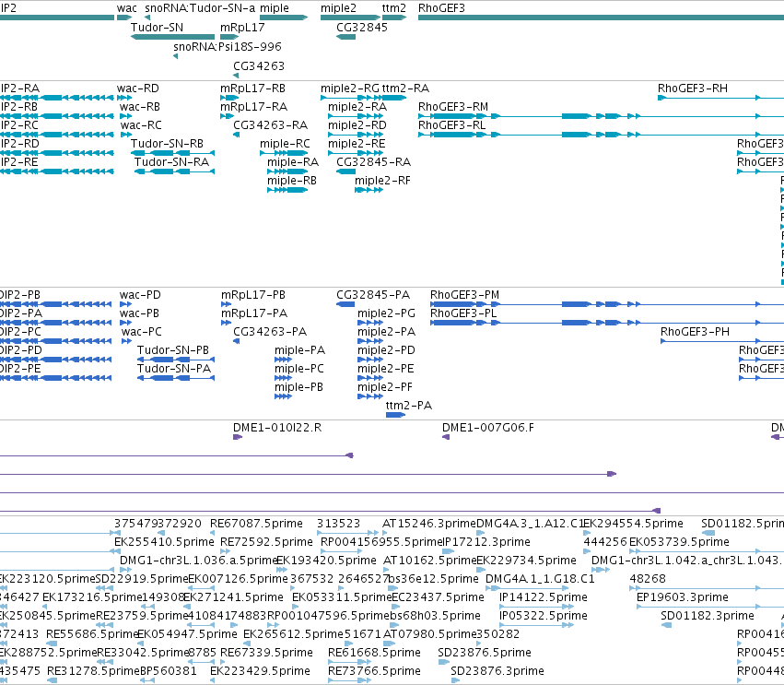Screen dimensions: 784x685
Task: Select EST EK223429.5prime
Action: 260,671
